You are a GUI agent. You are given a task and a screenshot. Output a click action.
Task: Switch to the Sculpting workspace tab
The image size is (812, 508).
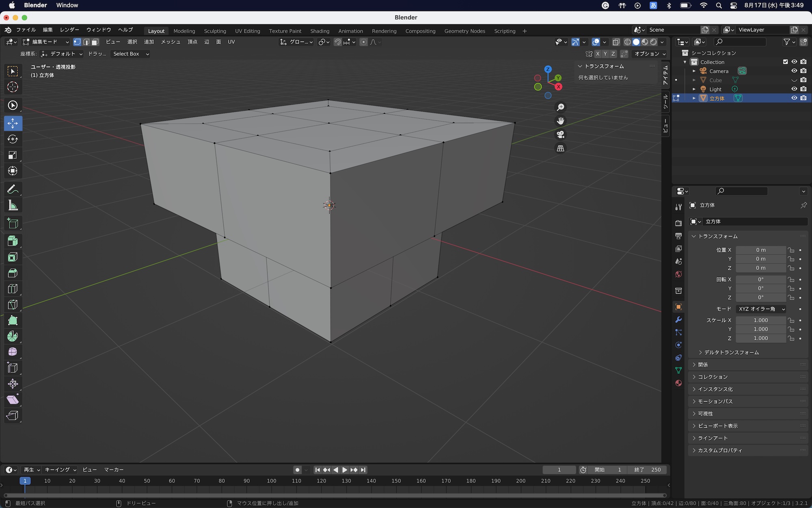point(215,31)
